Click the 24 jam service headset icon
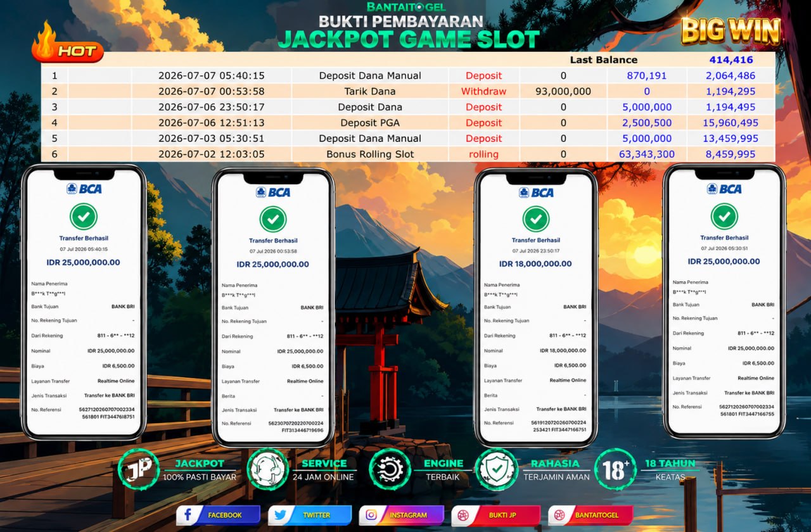 point(267,469)
